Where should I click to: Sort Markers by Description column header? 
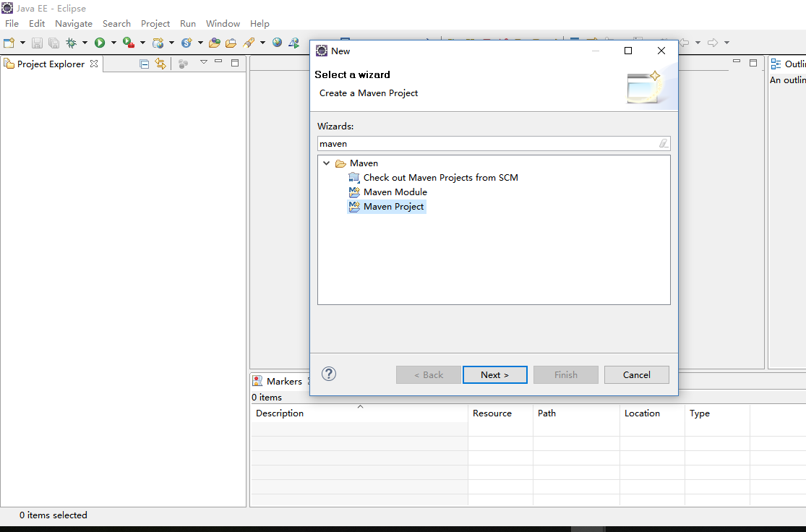(x=359, y=413)
